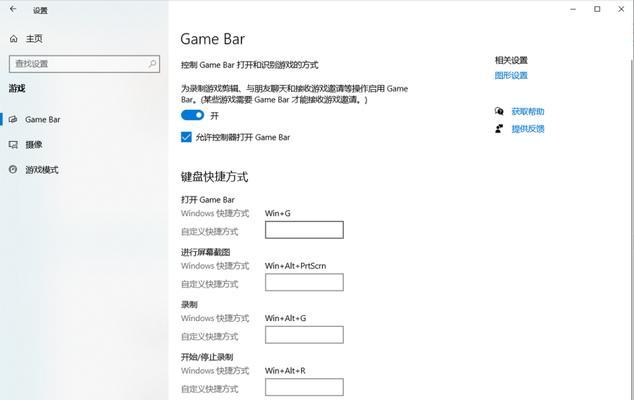Viewport: 634px width, 400px height.
Task: Minimize the Settings window
Action: tap(573, 9)
